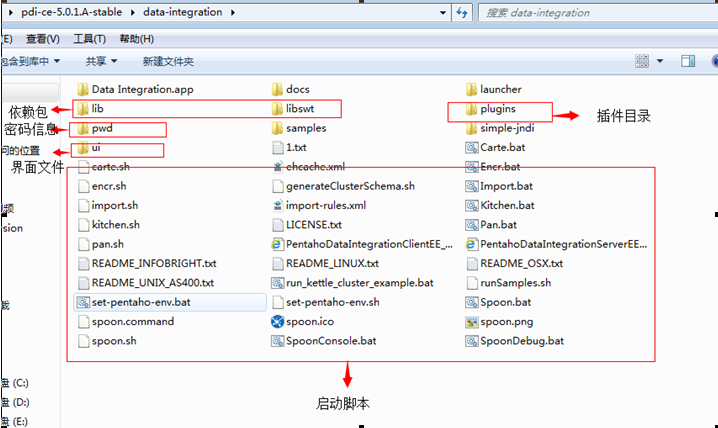
Task: Expand the path arrow after pdi-ce-5.0.1.A-stable
Action: (x=132, y=12)
